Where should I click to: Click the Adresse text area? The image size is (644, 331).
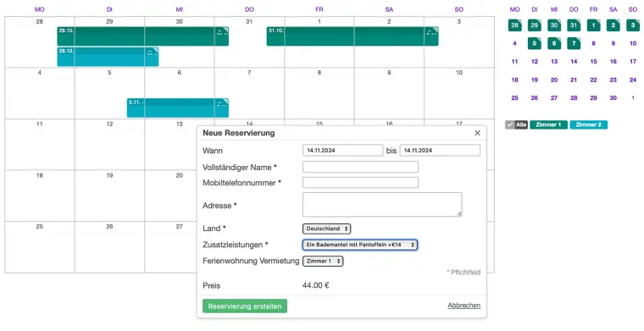point(382,205)
